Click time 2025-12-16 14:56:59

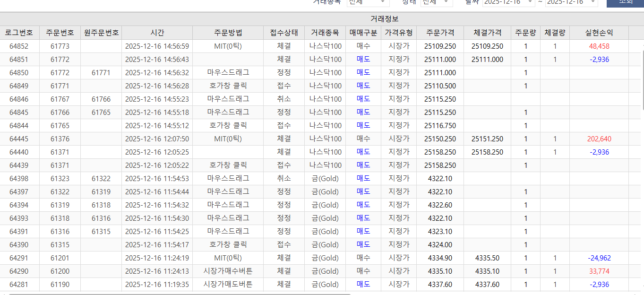[x=157, y=46]
